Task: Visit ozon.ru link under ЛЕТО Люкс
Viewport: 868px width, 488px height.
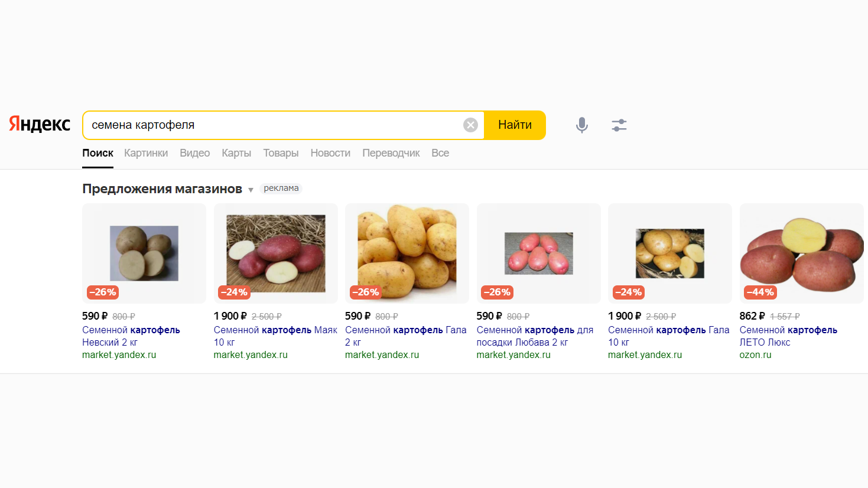Action: 755,355
